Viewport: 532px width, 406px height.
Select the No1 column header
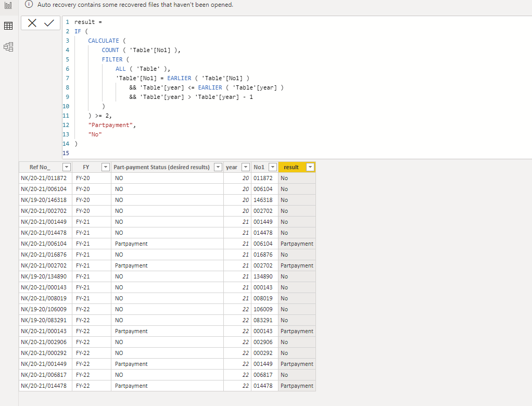pos(264,167)
